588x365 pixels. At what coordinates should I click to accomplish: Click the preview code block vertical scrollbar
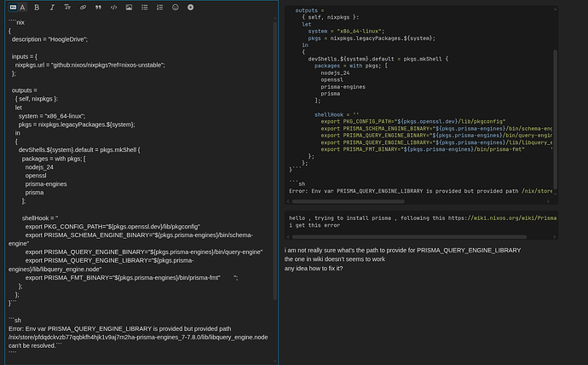tap(555, 119)
